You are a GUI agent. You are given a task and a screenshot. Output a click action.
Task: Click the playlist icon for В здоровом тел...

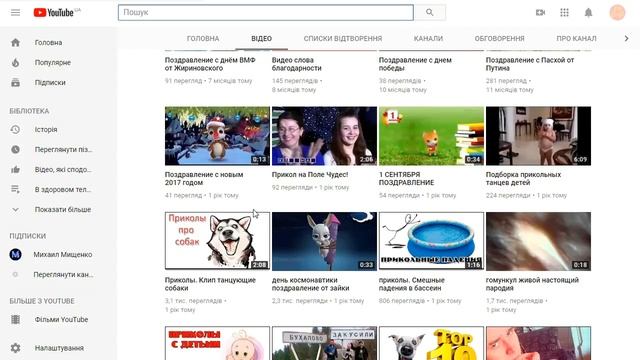pos(16,189)
